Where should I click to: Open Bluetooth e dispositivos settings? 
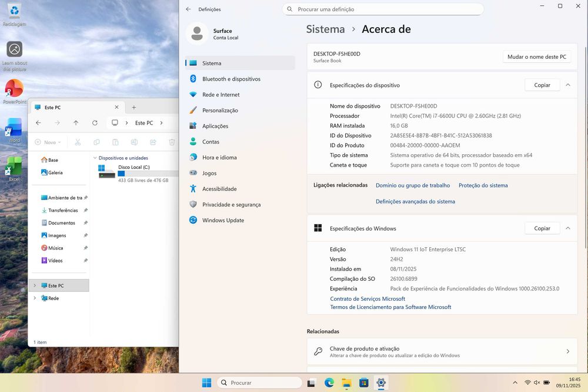tap(240, 79)
